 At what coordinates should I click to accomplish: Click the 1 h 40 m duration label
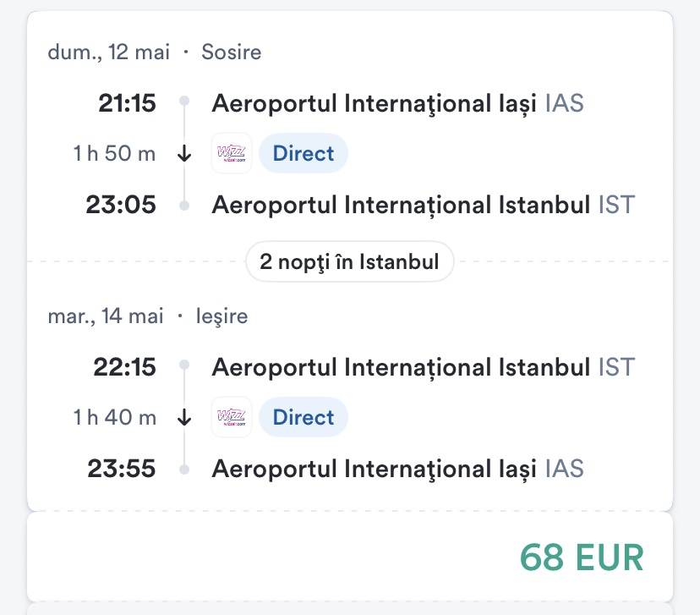point(115,417)
